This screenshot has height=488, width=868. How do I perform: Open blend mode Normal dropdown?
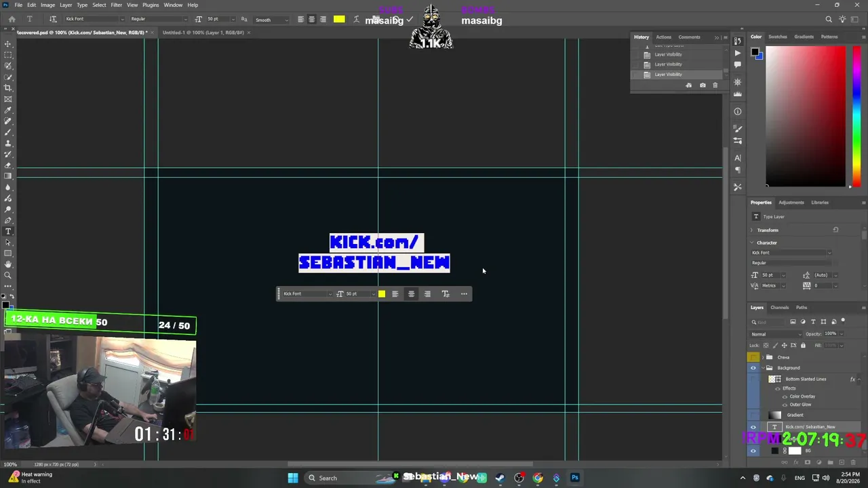(x=776, y=334)
